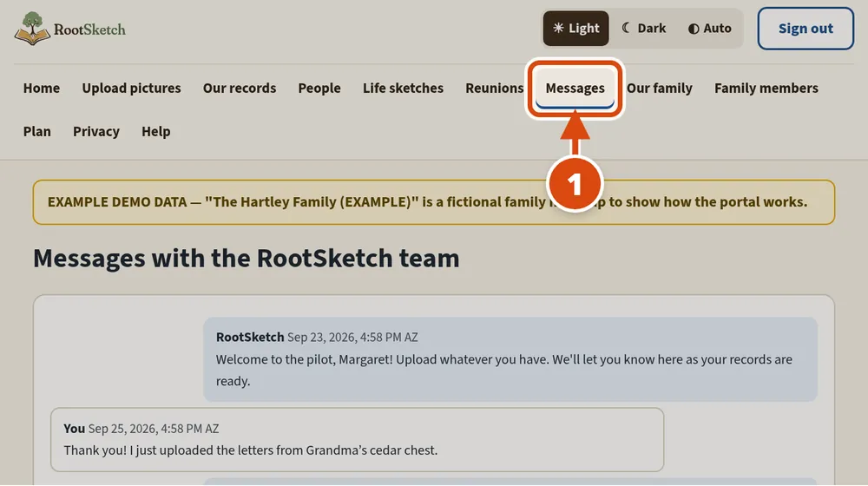Open the Reunions page
This screenshot has width=868, height=486.
(495, 88)
